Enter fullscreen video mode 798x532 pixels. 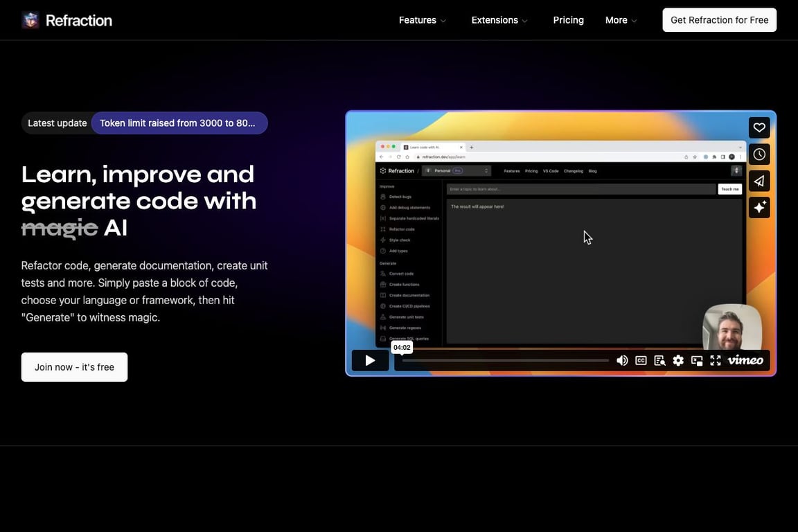pyautogui.click(x=715, y=360)
